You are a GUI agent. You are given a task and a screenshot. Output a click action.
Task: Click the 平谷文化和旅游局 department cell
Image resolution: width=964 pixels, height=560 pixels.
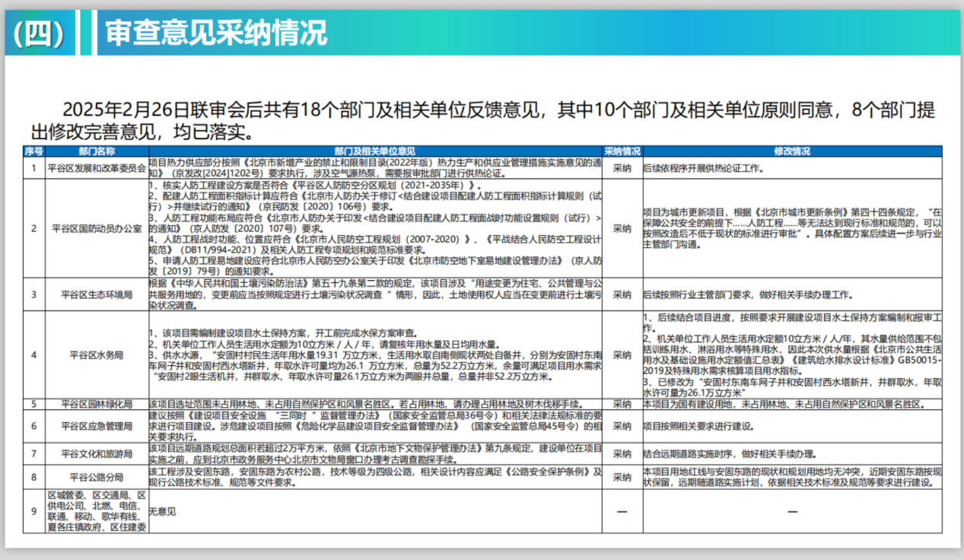[96, 454]
